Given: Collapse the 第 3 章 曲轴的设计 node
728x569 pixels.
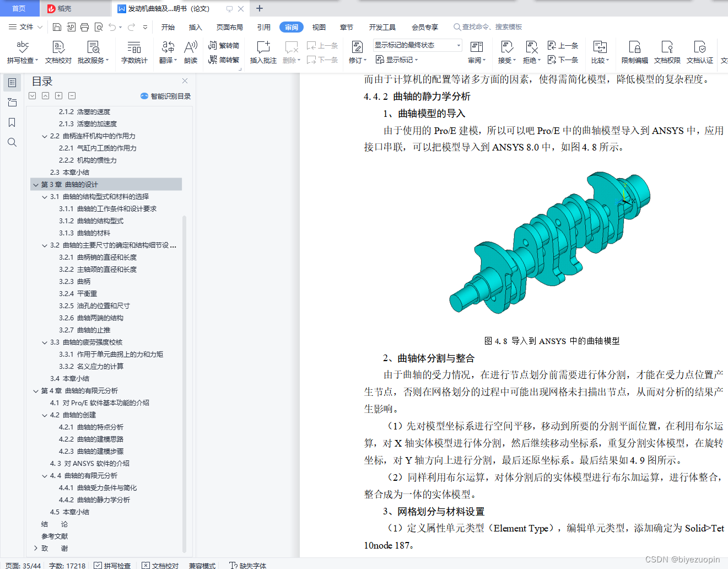Looking at the screenshot, I should coord(36,185).
